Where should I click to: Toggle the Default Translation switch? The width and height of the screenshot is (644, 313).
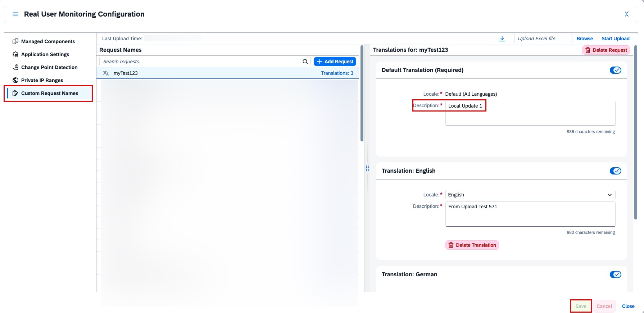pos(615,70)
